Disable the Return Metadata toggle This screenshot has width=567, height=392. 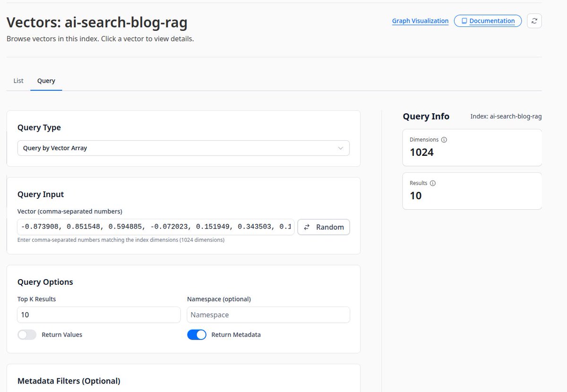(197, 334)
